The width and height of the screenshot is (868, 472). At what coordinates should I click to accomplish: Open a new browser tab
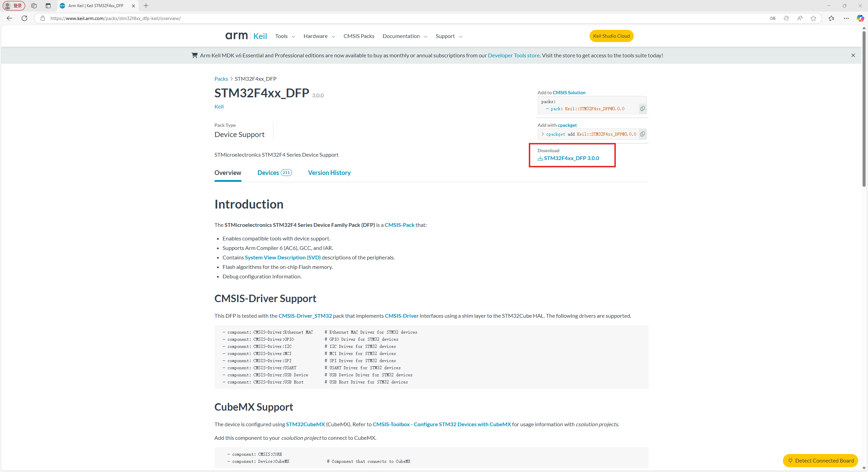click(146, 6)
